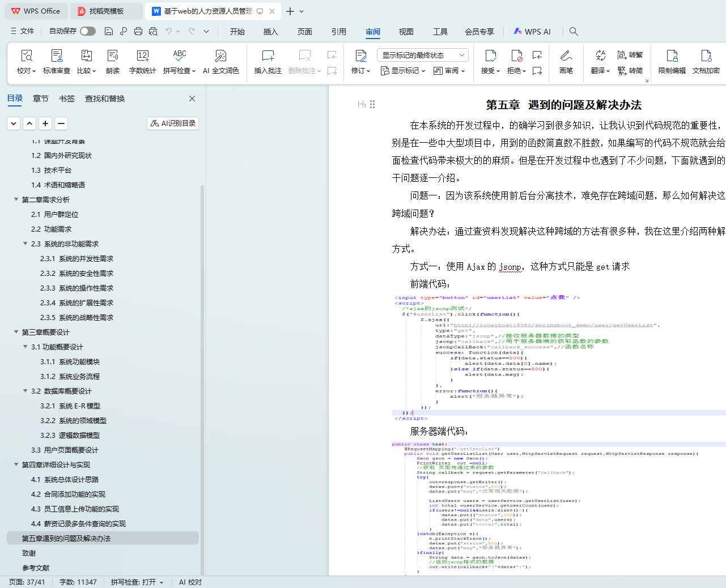Click 拒绝 to reject the change

(517, 62)
